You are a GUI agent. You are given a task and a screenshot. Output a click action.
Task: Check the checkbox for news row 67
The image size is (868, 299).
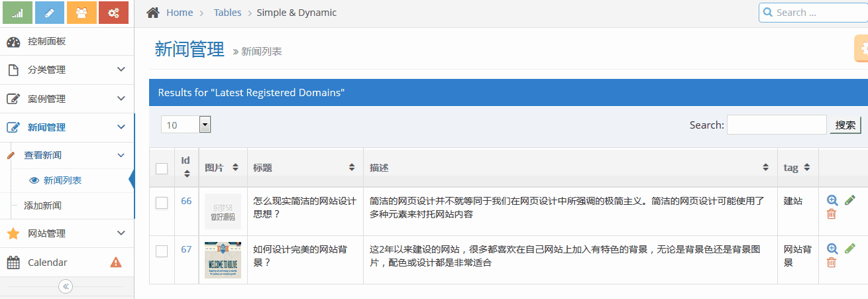click(162, 251)
